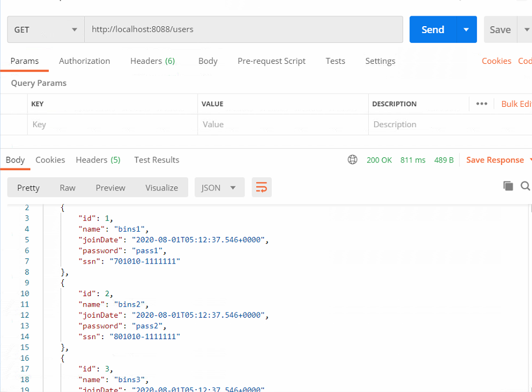
Task: Click the Bulk Edit link
Action: [516, 104]
